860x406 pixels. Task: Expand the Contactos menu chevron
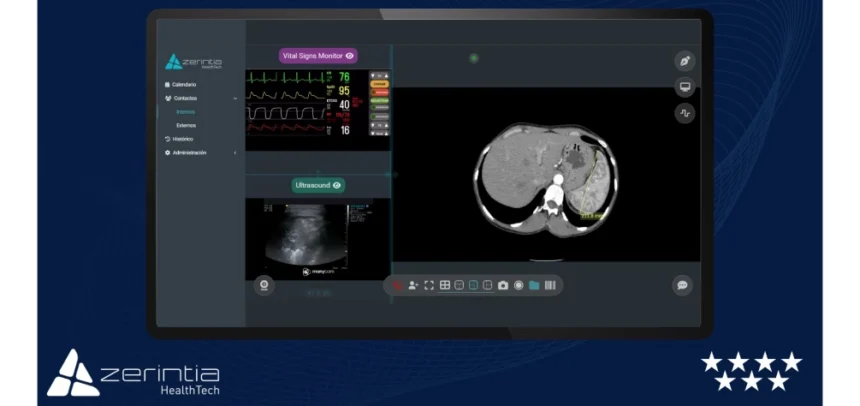(236, 99)
